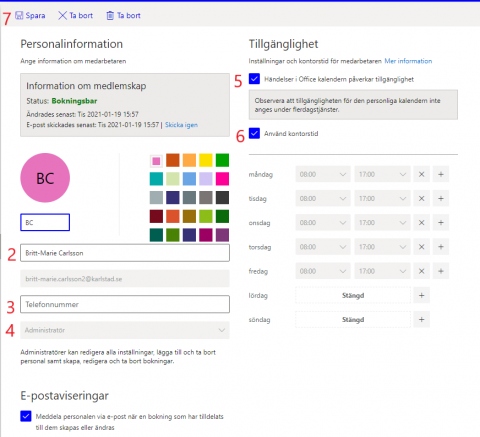Toggle Händelser i Office kalendern checkbox
This screenshot has height=437, width=480.
254,79
